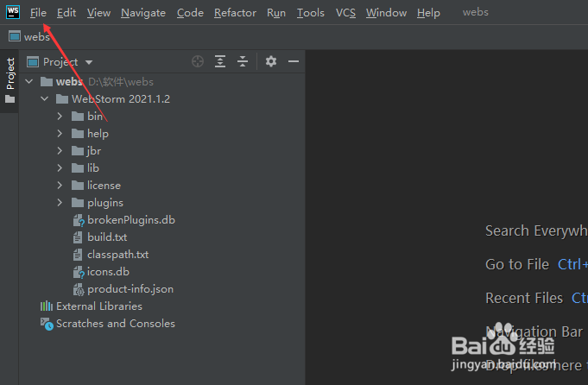Image resolution: width=588 pixels, height=385 pixels.
Task: Click the Expand All icon
Action: tap(220, 61)
